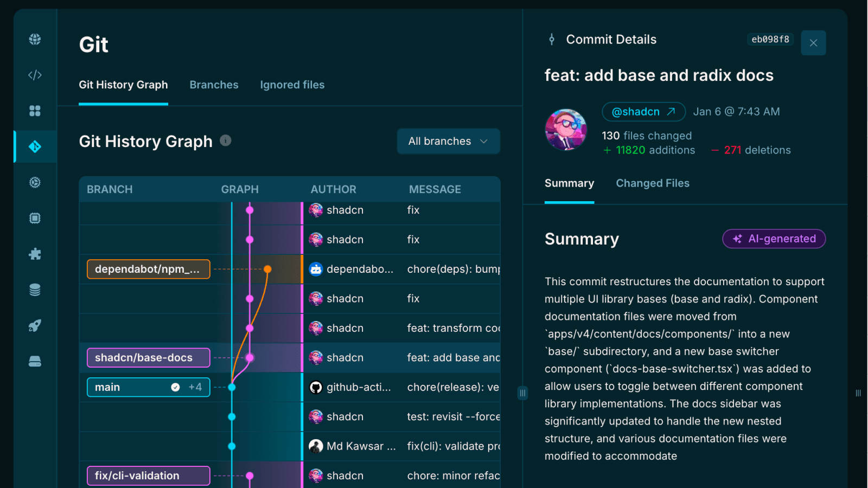Open the settings gear in the sidebar
The width and height of the screenshot is (868, 488).
pos(35,183)
